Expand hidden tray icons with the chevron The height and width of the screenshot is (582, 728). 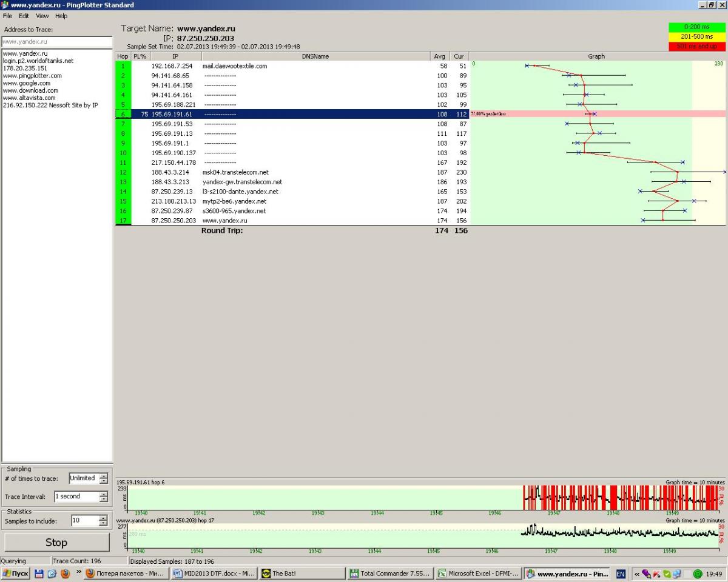click(x=636, y=574)
